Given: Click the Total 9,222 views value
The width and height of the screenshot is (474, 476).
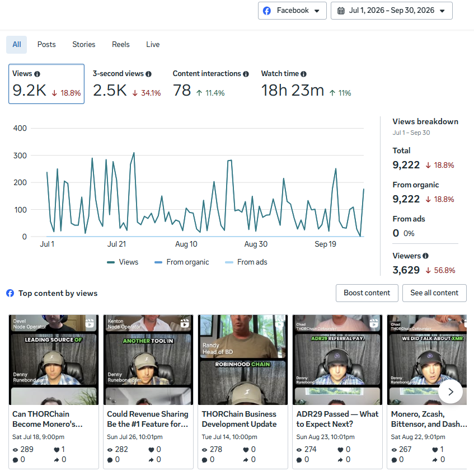Looking at the screenshot, I should pos(406,165).
